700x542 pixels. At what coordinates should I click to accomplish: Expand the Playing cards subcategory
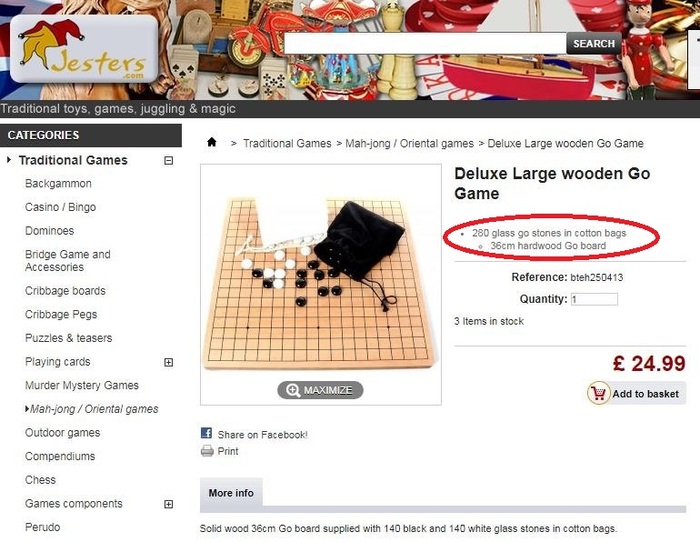(169, 362)
